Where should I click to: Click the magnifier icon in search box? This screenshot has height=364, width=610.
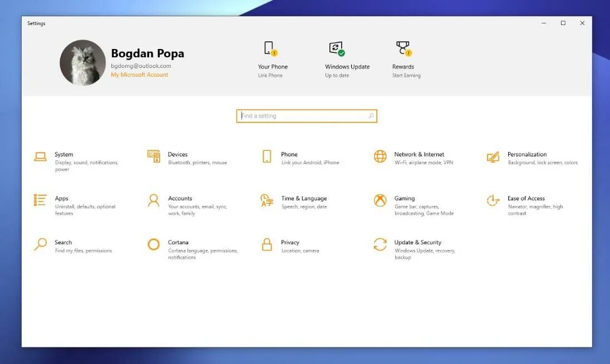tap(371, 116)
